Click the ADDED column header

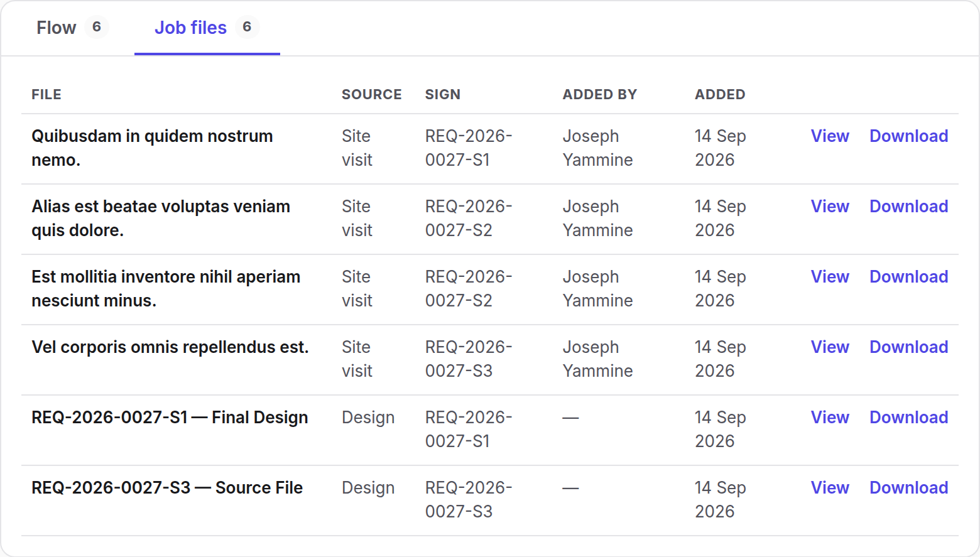tap(720, 95)
